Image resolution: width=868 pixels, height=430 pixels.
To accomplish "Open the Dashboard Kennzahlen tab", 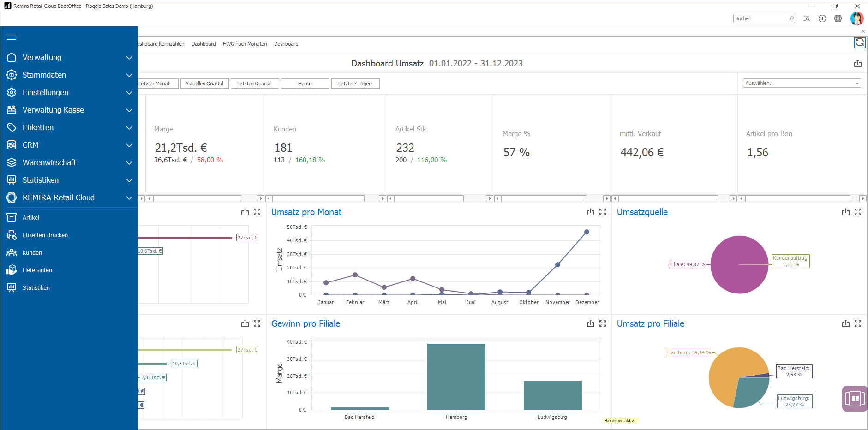I will (161, 44).
